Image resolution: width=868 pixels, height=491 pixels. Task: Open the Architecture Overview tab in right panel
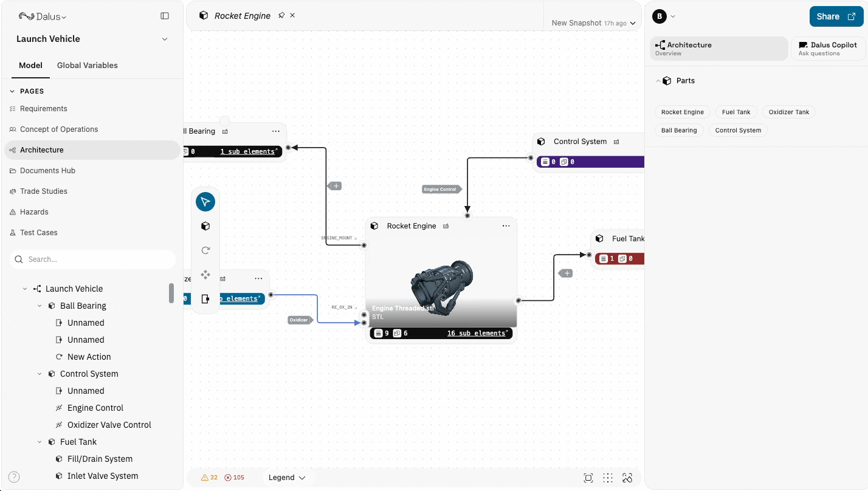719,49
